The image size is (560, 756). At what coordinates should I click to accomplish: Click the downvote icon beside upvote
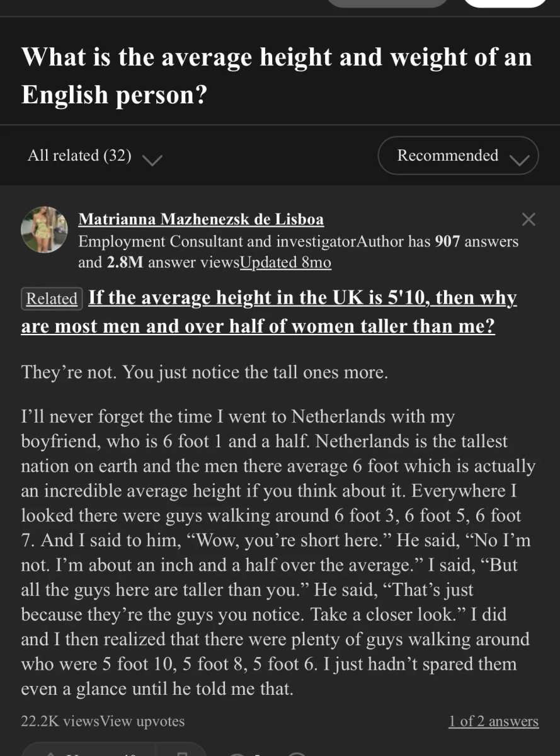coord(181,751)
